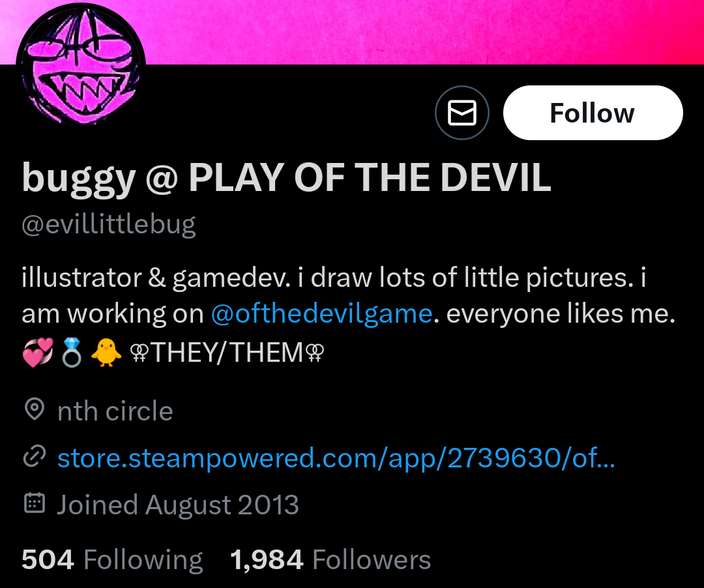Image resolution: width=704 pixels, height=588 pixels.
Task: Click the revolving hearts emoji in bio
Action: (38, 353)
